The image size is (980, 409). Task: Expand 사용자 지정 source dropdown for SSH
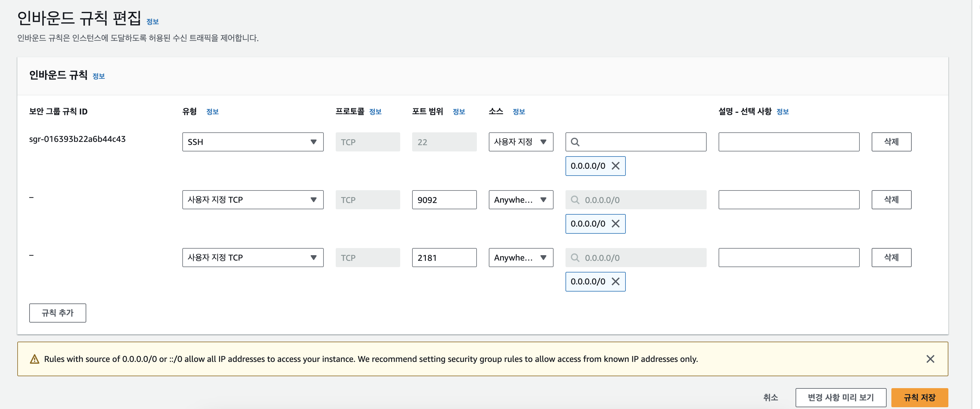[x=520, y=142]
